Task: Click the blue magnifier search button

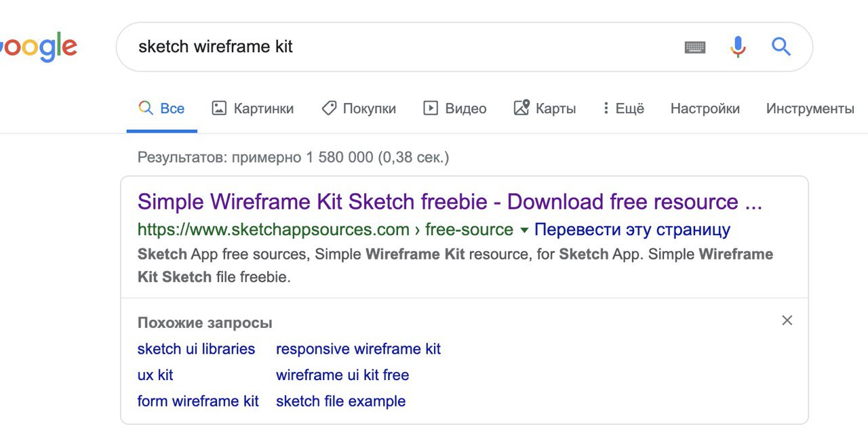Action: click(x=781, y=47)
